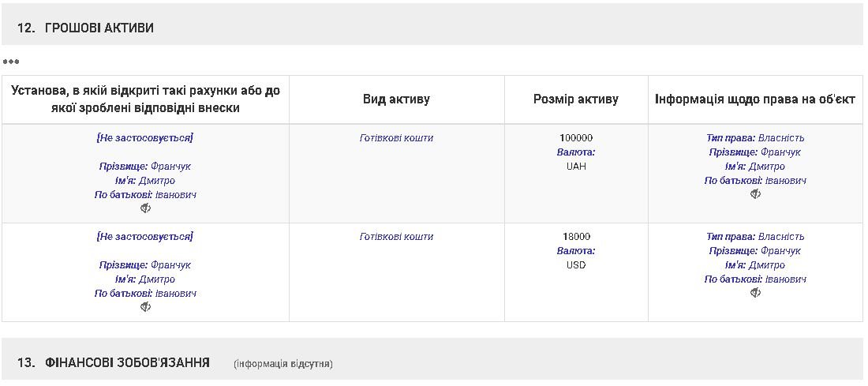868x386 pixels.
Task: Click '[Не застосовується]' in the USD row
Action: [145, 237]
